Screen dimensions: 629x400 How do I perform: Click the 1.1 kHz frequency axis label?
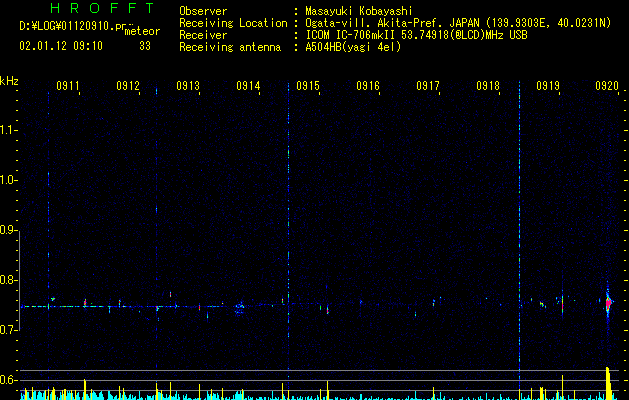coord(9,130)
